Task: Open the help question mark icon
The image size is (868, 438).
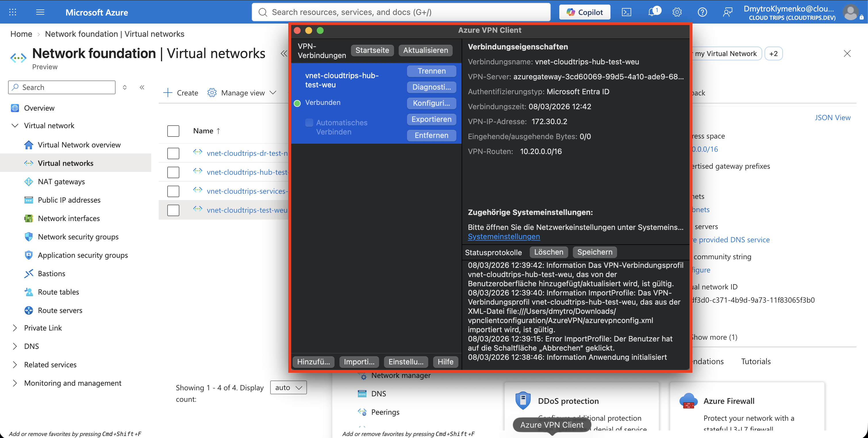Action: (702, 12)
